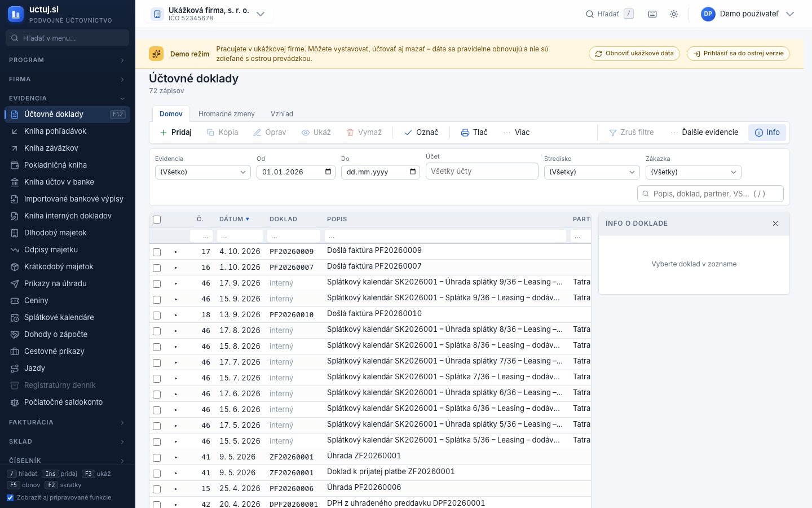Open Počiatočné saldokonto in sidebar
Image resolution: width=812 pixels, height=508 pixels.
pos(67,402)
